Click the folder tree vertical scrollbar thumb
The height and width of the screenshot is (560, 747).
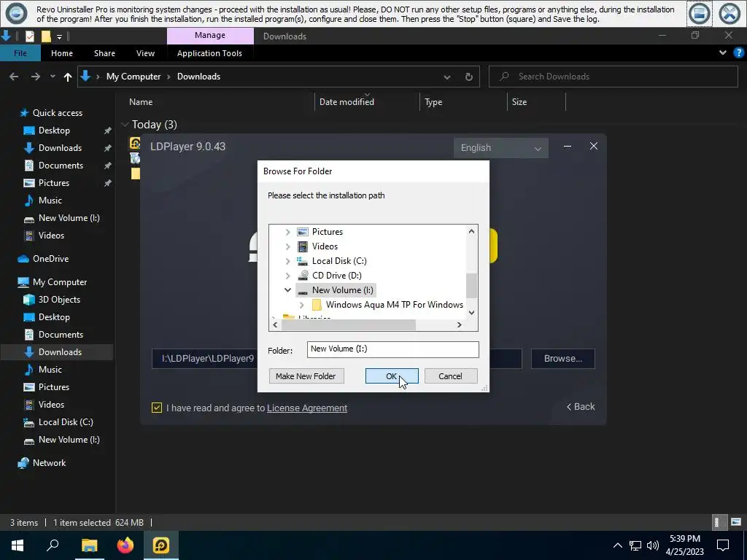(471, 285)
